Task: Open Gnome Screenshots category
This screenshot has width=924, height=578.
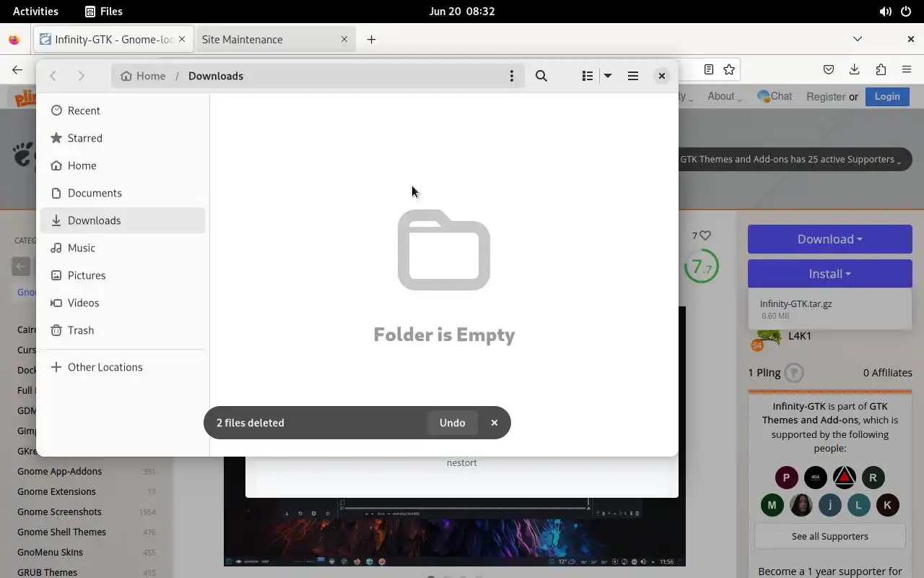Action: pyautogui.click(x=59, y=512)
